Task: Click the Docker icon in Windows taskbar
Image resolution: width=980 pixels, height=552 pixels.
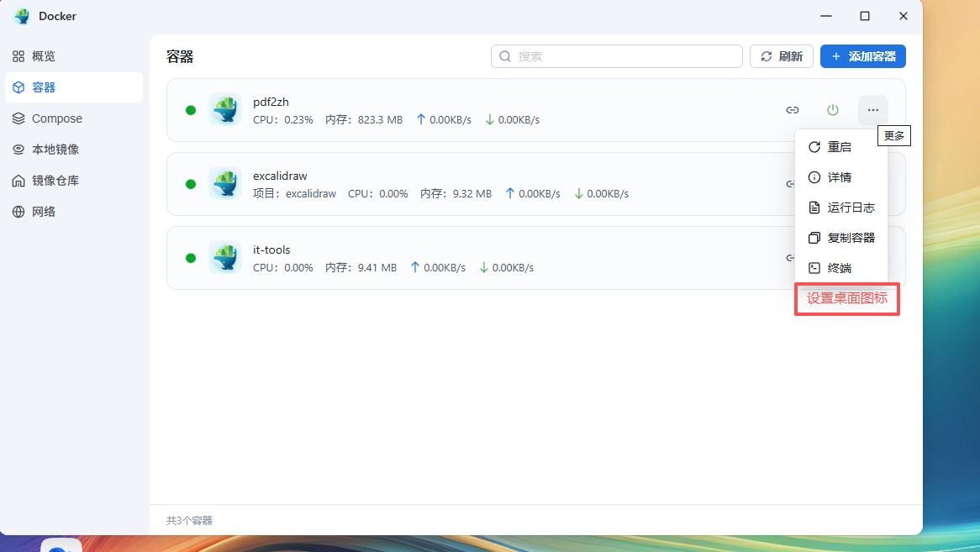Action: tap(60, 547)
